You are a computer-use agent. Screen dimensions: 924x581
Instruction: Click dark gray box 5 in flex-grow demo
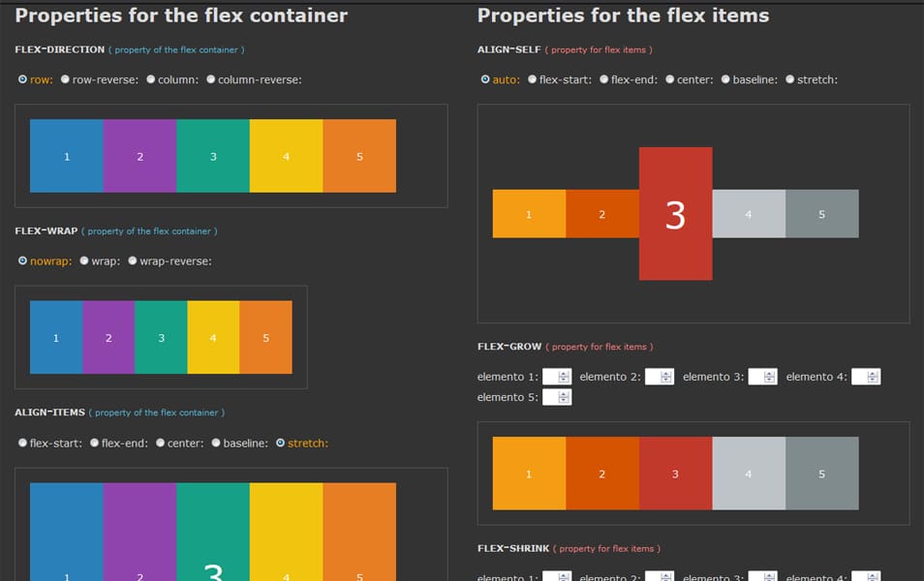click(x=822, y=474)
